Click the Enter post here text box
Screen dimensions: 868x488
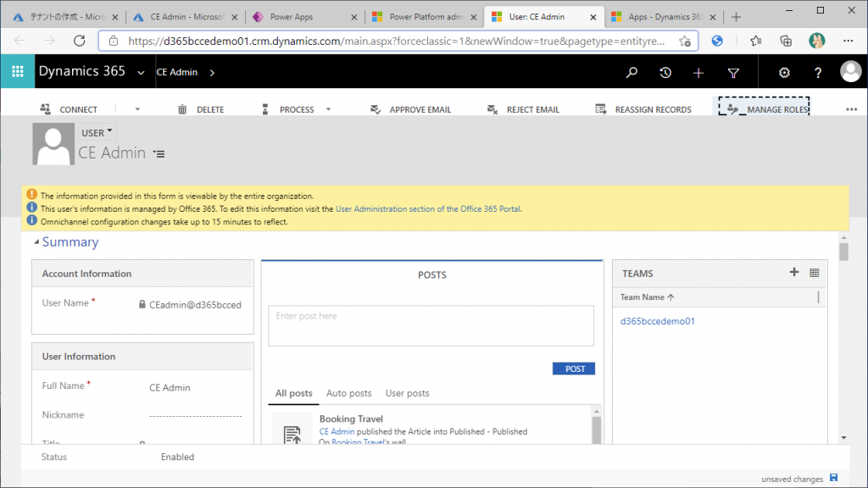click(431, 326)
